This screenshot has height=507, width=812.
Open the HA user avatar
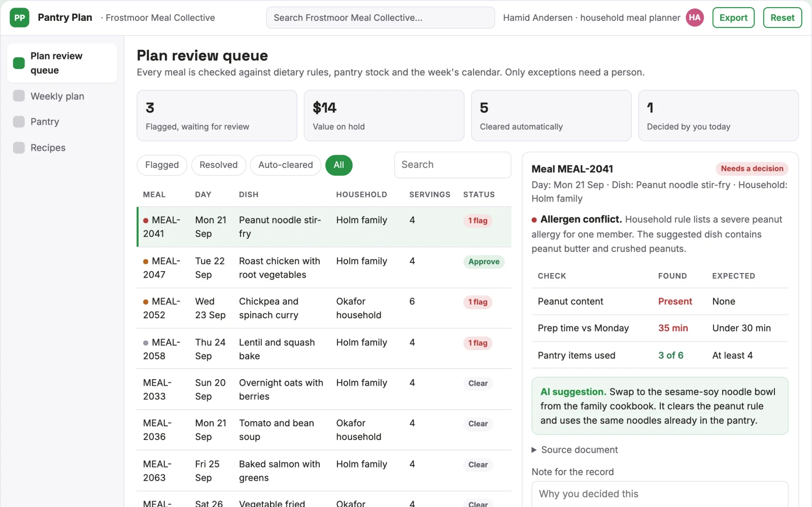(695, 18)
